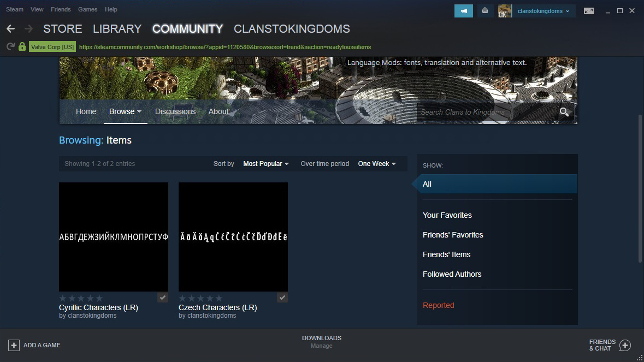This screenshot has width=644, height=362.
Task: Go to the STORE section
Action: point(63,29)
